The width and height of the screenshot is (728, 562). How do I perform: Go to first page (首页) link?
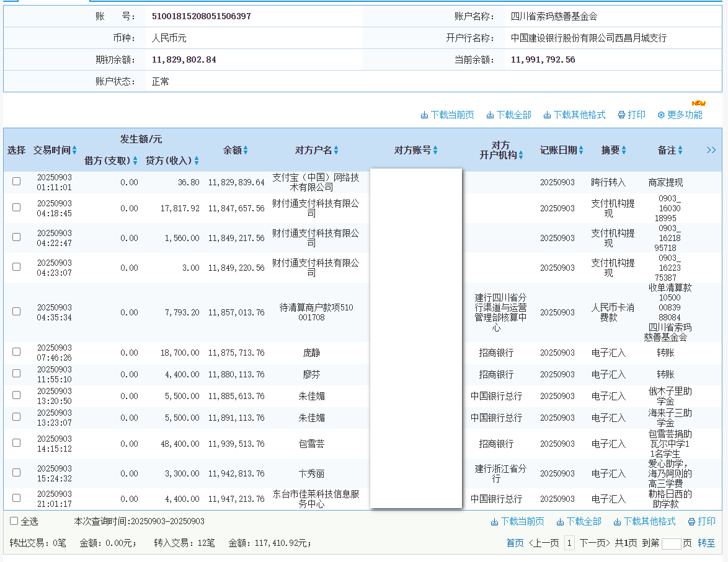[x=515, y=543]
